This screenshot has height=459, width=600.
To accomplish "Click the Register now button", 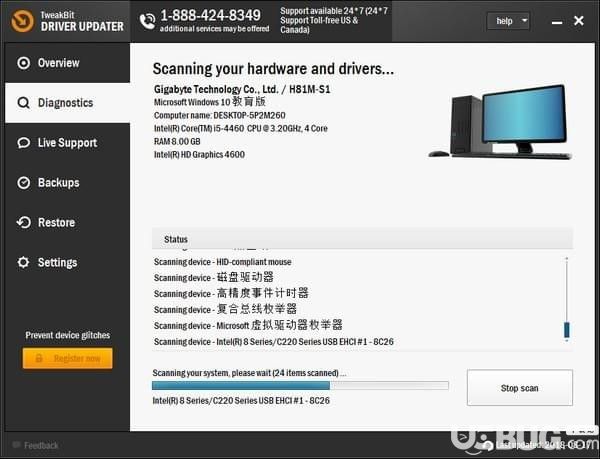I will tap(67, 358).
